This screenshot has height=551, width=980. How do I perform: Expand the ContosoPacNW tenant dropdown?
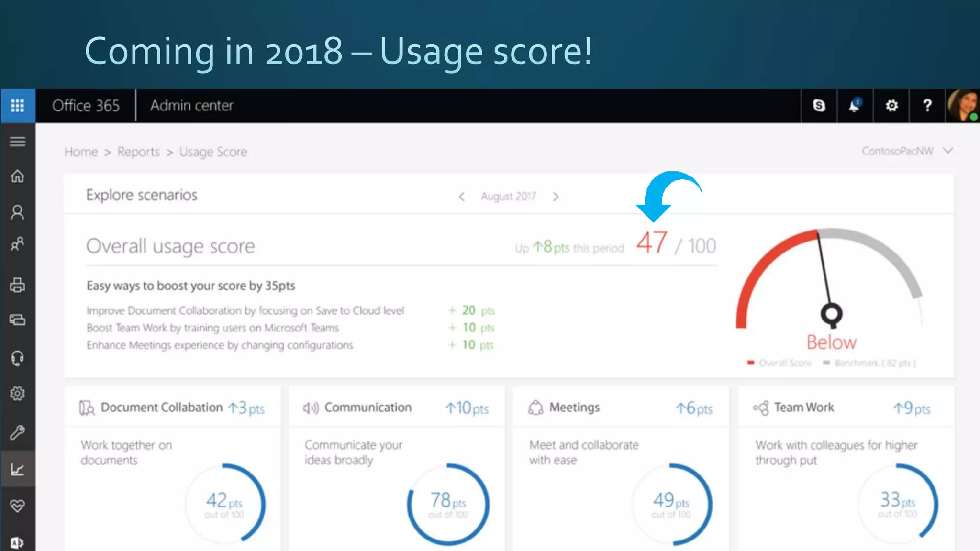947,151
